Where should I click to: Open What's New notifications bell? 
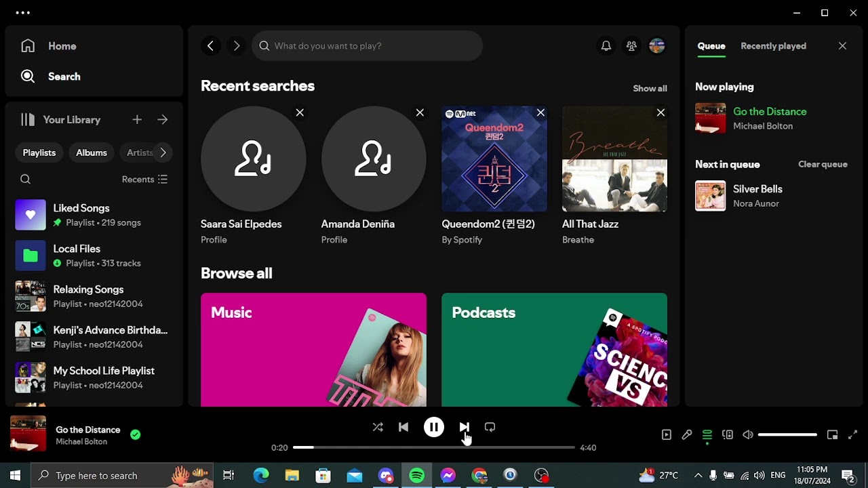click(x=606, y=46)
